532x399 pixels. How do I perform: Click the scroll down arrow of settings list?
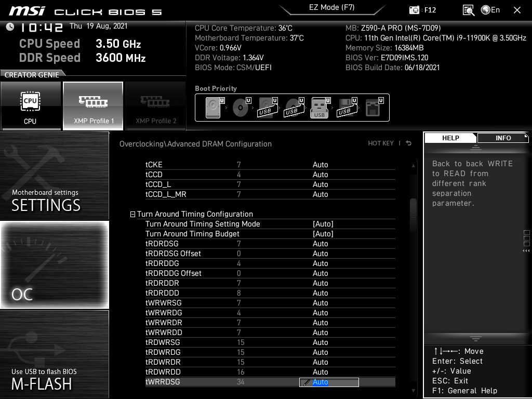(413, 391)
